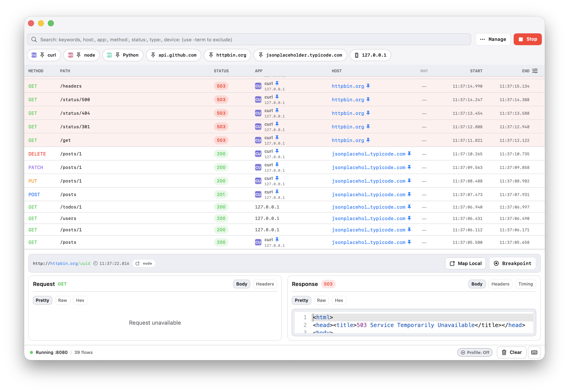This screenshot has width=569, height=392.
Task: Open Response Timing tab
Action: pyautogui.click(x=525, y=284)
